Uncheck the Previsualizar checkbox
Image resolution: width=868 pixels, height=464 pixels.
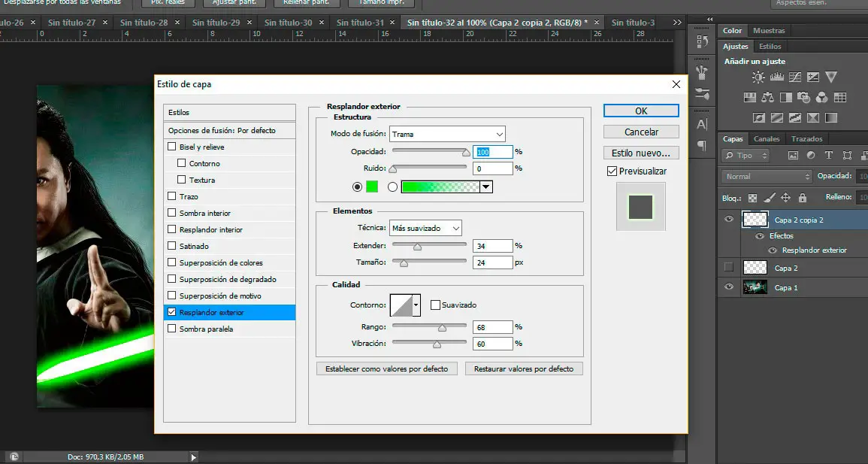click(612, 171)
